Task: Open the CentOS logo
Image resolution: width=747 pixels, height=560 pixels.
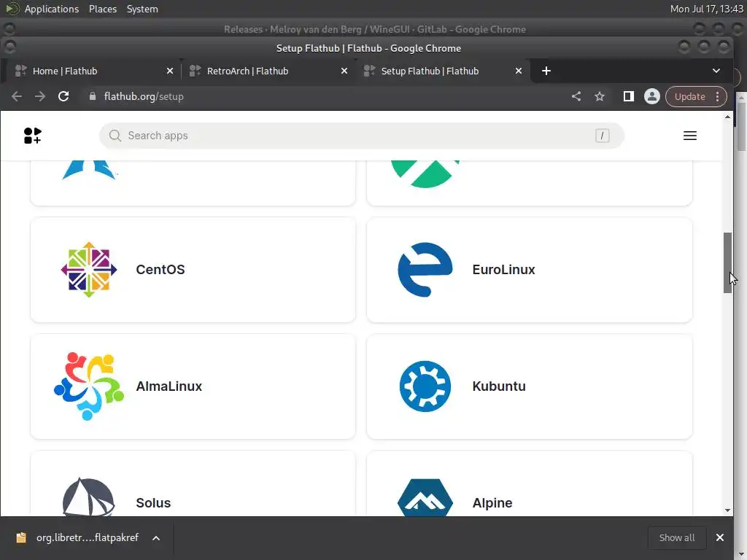Action: (x=89, y=270)
